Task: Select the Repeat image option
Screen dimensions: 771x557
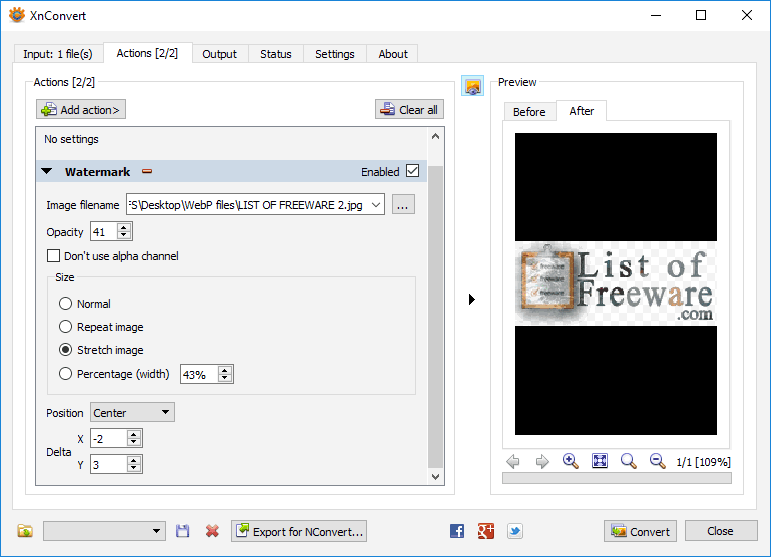Action: pyautogui.click(x=65, y=326)
